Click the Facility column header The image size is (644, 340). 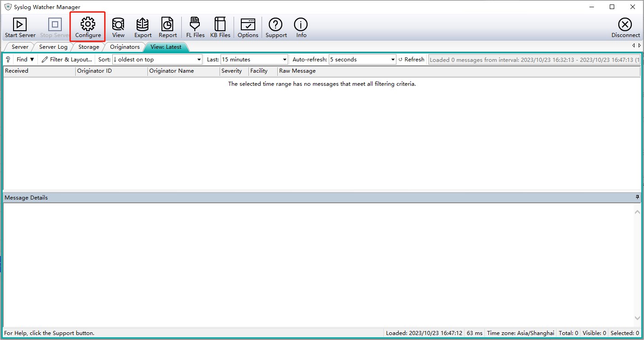tap(263, 71)
